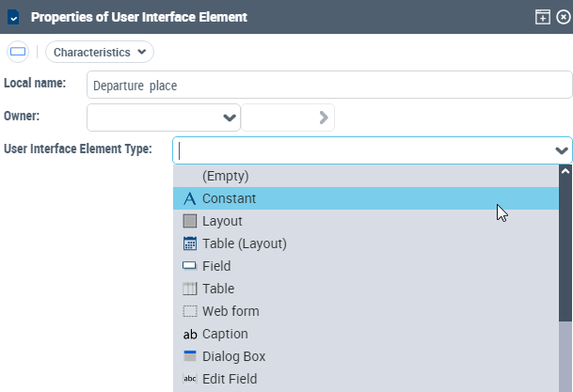The width and height of the screenshot is (573, 392).
Task: Click the Edit Field icon
Action: pyautogui.click(x=189, y=379)
